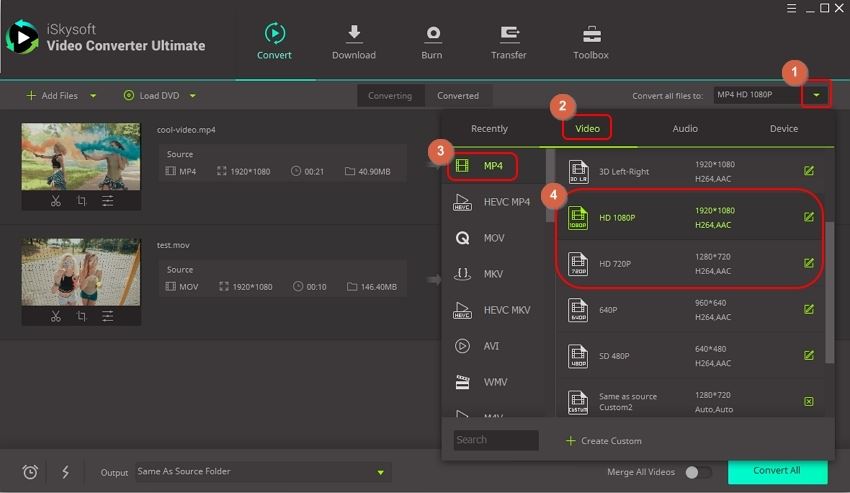The width and height of the screenshot is (850, 493).
Task: Open the Burn section
Action: click(x=432, y=42)
